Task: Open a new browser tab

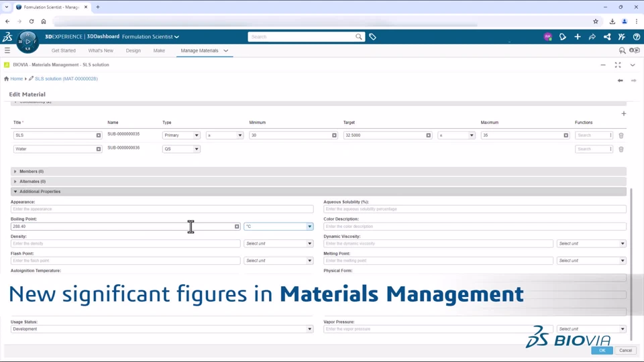Action: pos(98,7)
